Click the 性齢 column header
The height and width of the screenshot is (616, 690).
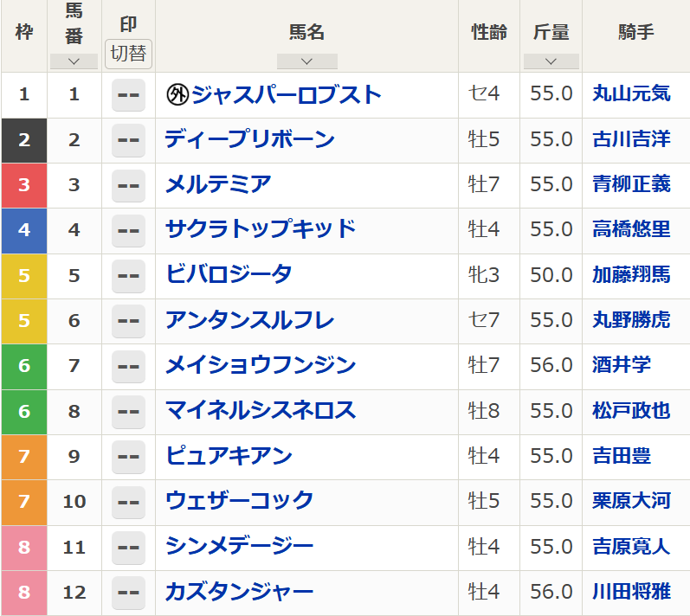489,33
